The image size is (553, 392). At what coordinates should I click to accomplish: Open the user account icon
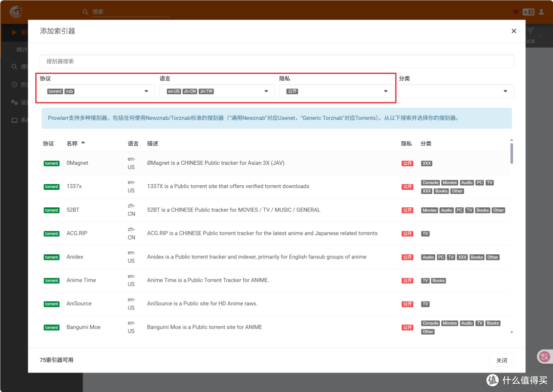coord(541,12)
